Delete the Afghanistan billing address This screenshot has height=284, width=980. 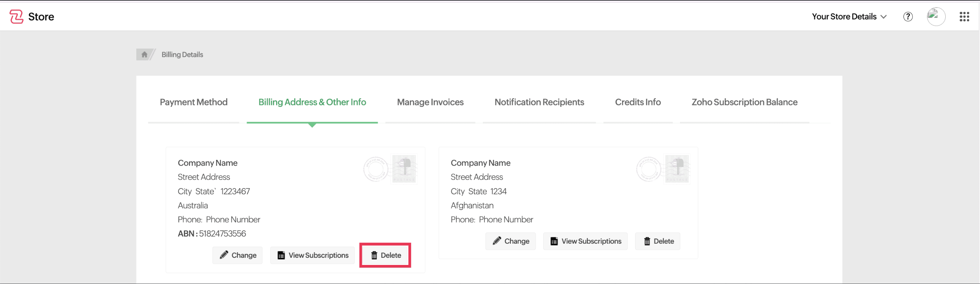(658, 241)
